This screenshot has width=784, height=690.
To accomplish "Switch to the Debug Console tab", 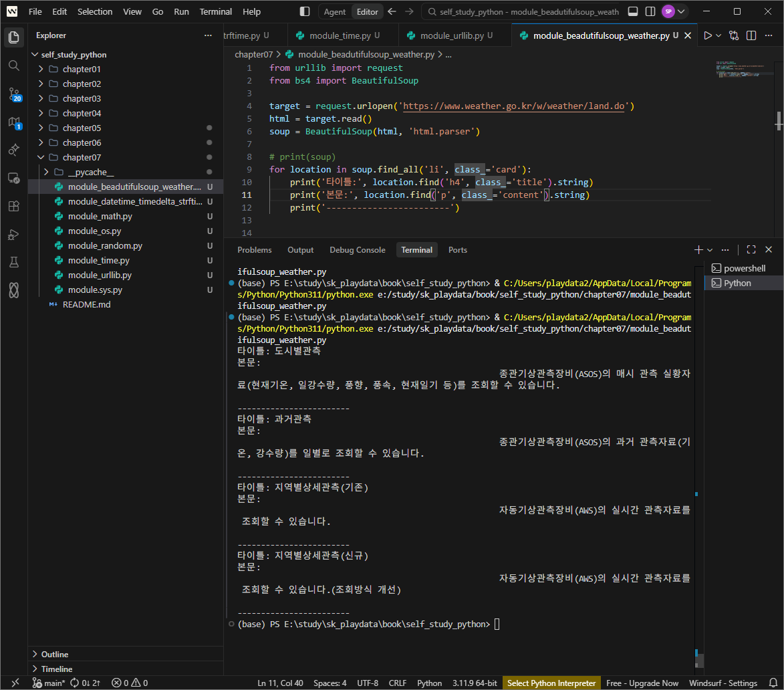I will (357, 250).
